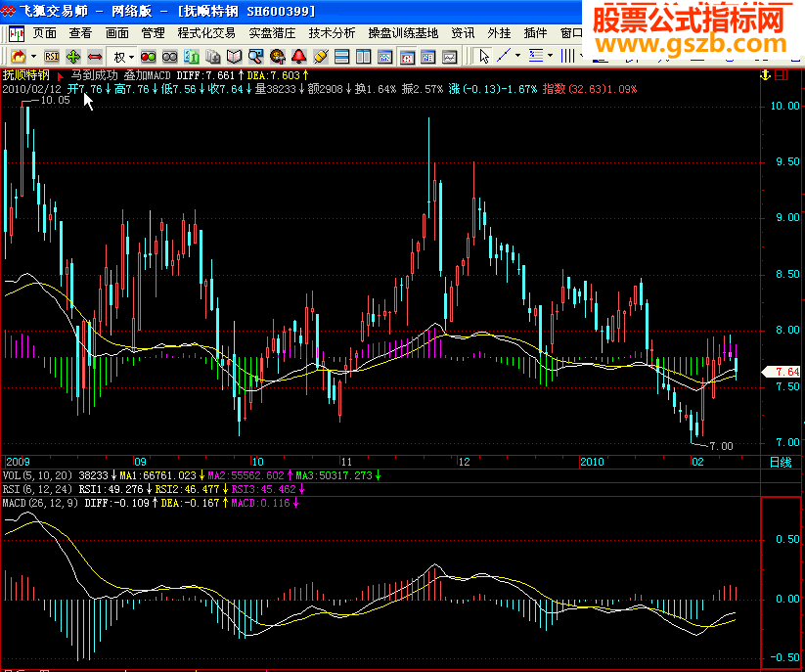Pick the trend line drawing tool

tap(503, 56)
